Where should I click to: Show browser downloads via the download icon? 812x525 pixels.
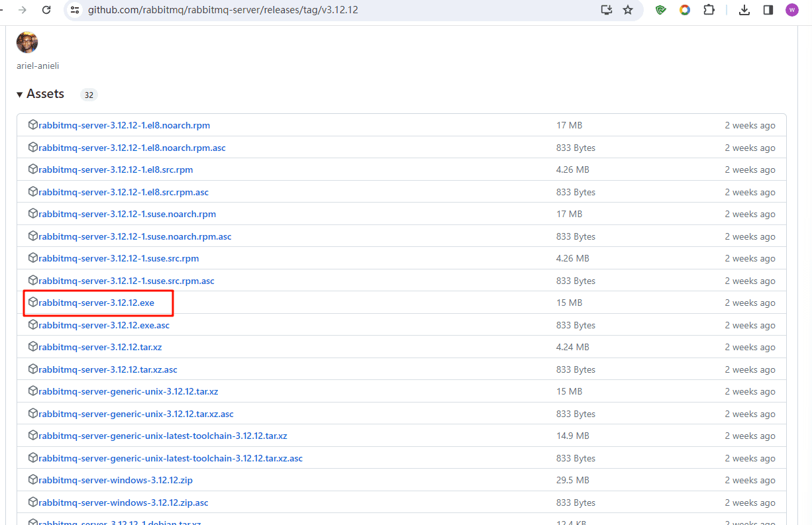coord(744,10)
